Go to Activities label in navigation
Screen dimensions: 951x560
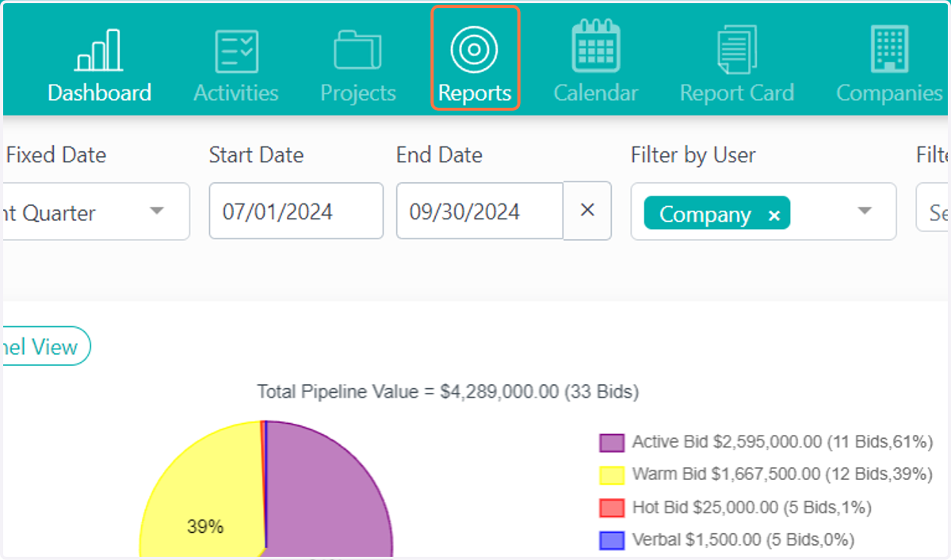click(x=236, y=93)
